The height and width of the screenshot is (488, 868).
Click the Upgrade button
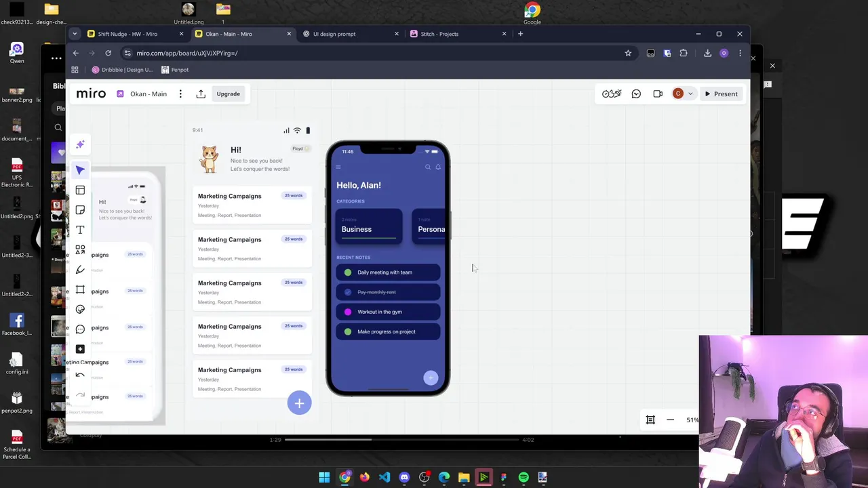[x=229, y=94]
